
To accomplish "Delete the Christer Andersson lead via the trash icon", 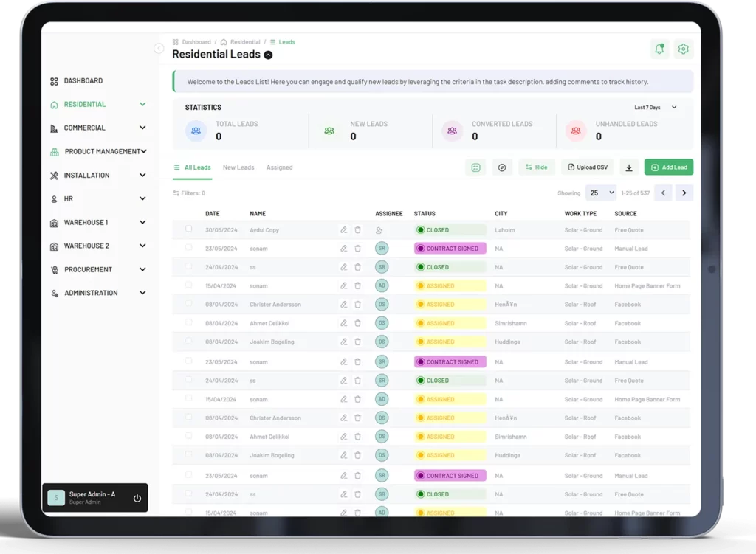I will point(357,305).
